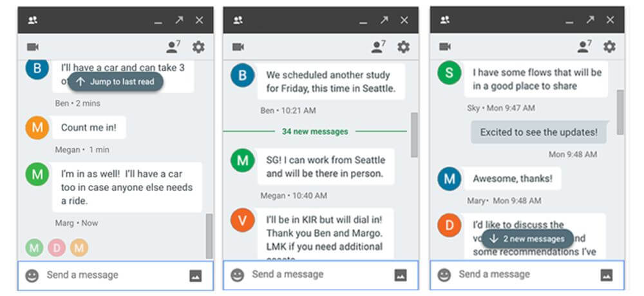This screenshot has width=644, height=296.
Task: Click Jump to last read button
Action: [115, 82]
